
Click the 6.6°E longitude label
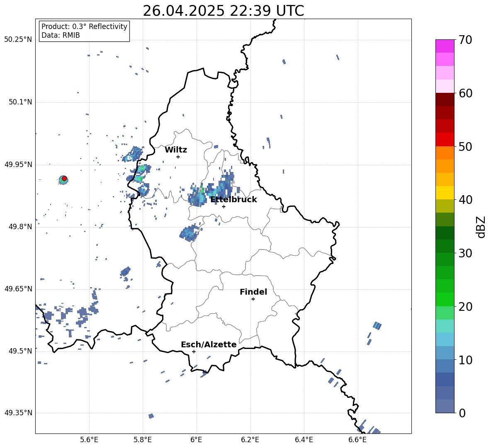coord(357,440)
